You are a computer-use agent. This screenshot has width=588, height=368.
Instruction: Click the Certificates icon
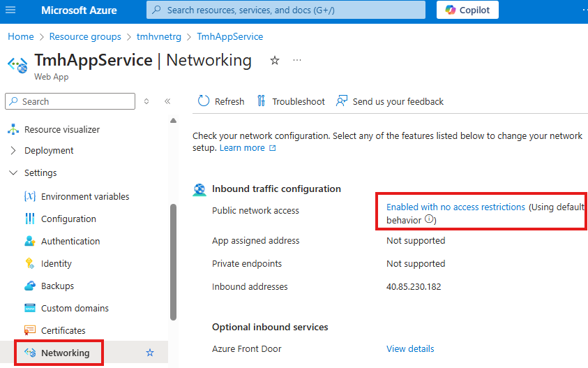pyautogui.click(x=29, y=330)
